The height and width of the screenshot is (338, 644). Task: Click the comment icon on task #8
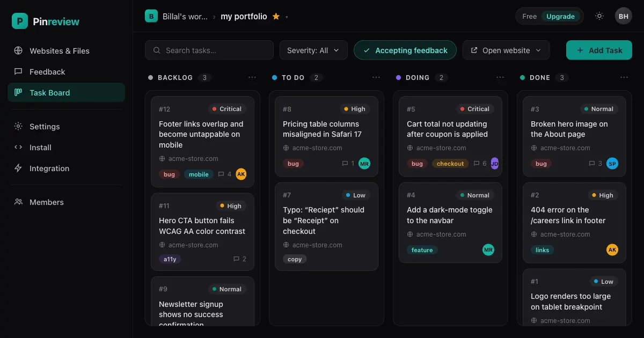click(345, 164)
